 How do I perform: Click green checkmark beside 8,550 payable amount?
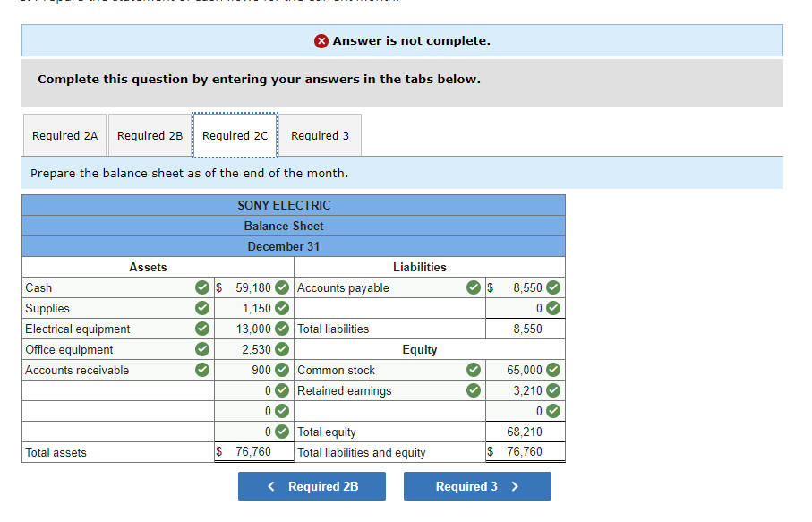coord(553,287)
